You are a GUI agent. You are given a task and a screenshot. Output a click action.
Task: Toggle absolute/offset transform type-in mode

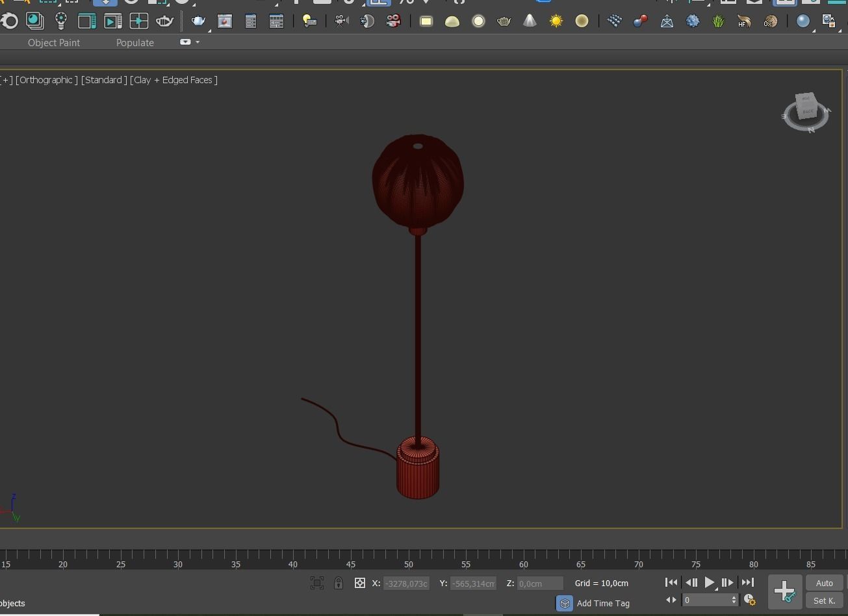359,583
